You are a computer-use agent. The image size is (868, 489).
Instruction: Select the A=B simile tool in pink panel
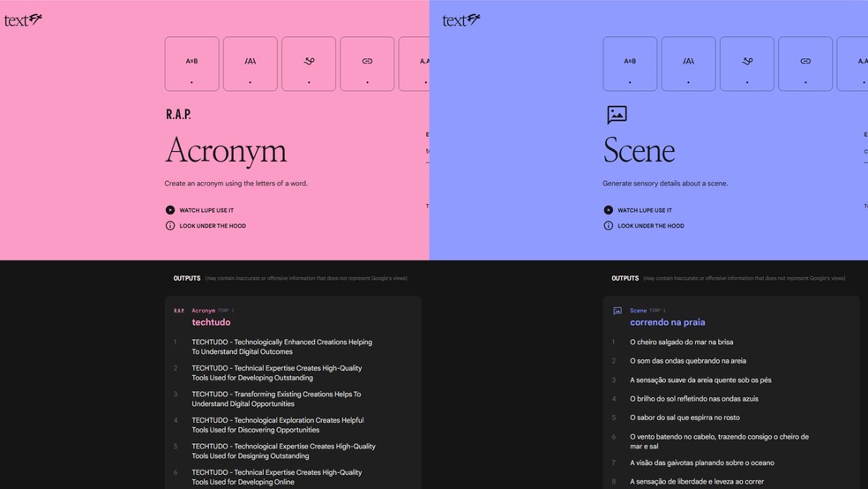point(191,64)
